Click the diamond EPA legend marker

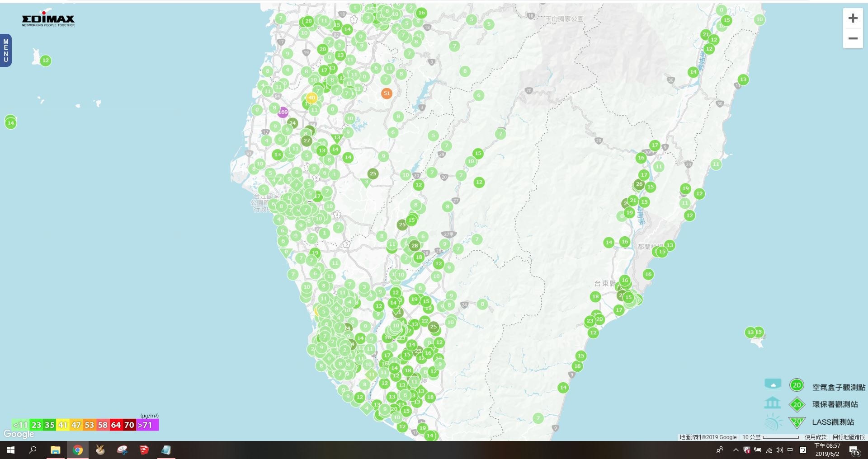797,404
